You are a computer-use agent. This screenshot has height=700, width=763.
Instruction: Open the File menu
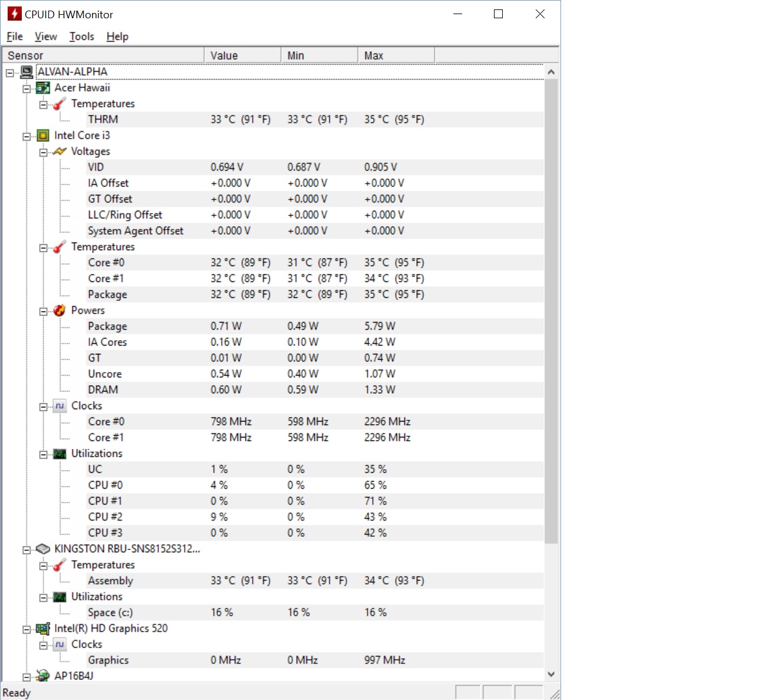click(x=15, y=37)
